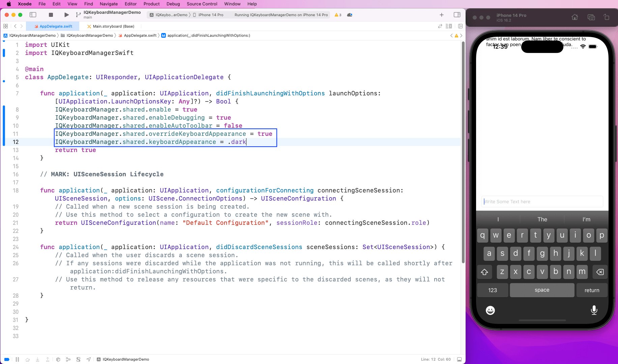This screenshot has height=364, width=618.
Task: Click the 'Write Some Text here' field
Action: 542,202
